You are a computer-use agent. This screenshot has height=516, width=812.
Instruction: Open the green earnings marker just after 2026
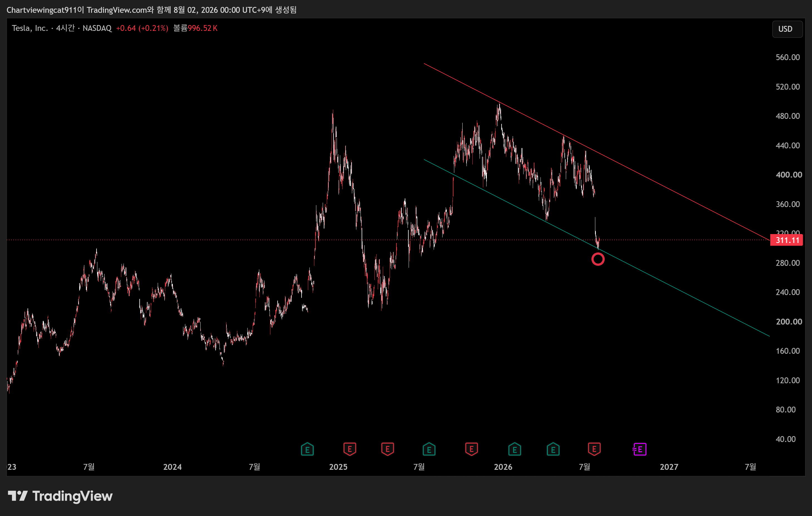515,449
